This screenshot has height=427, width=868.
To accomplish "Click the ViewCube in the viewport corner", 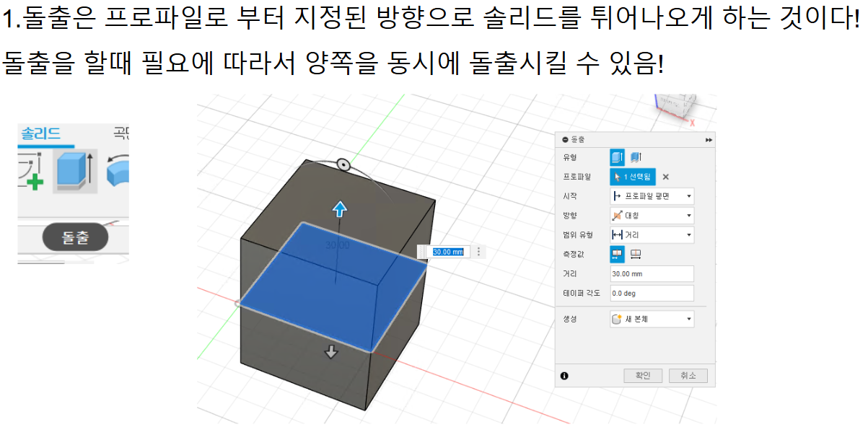I will tap(677, 107).
